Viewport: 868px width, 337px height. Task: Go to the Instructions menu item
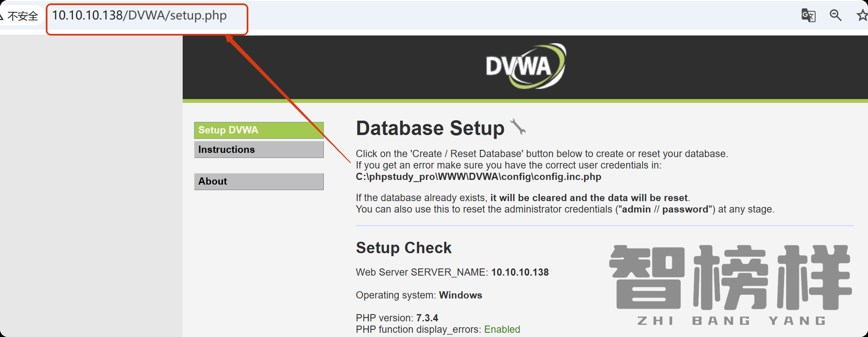(x=259, y=149)
